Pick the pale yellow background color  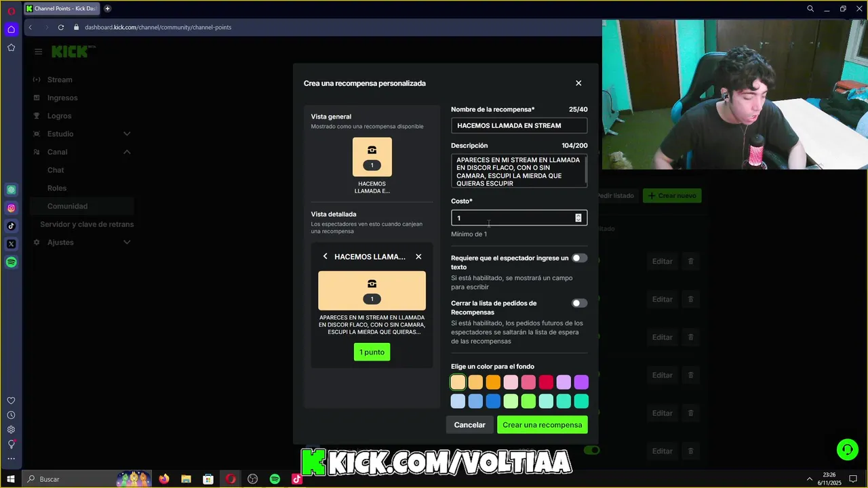pos(458,382)
